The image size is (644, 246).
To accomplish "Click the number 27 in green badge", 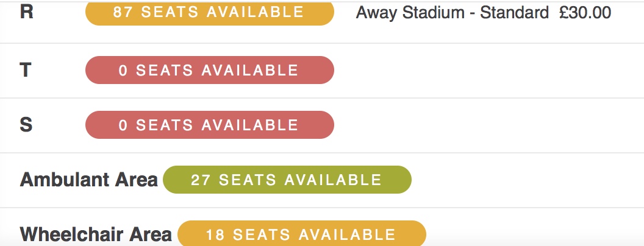I will [201, 180].
